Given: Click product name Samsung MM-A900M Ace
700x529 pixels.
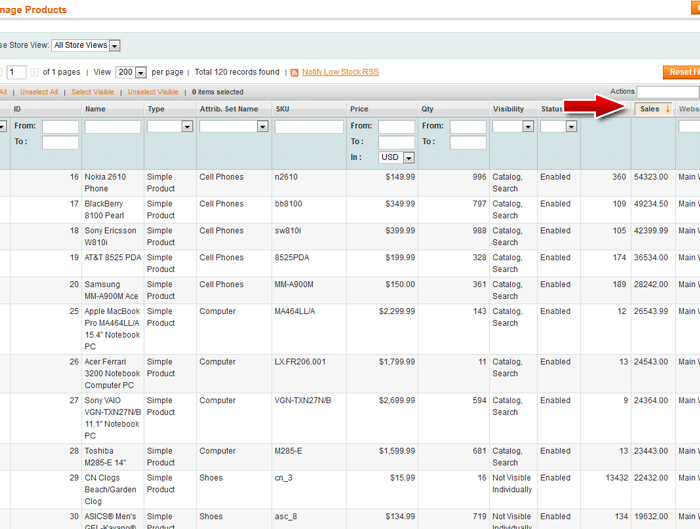Looking at the screenshot, I should [x=111, y=290].
